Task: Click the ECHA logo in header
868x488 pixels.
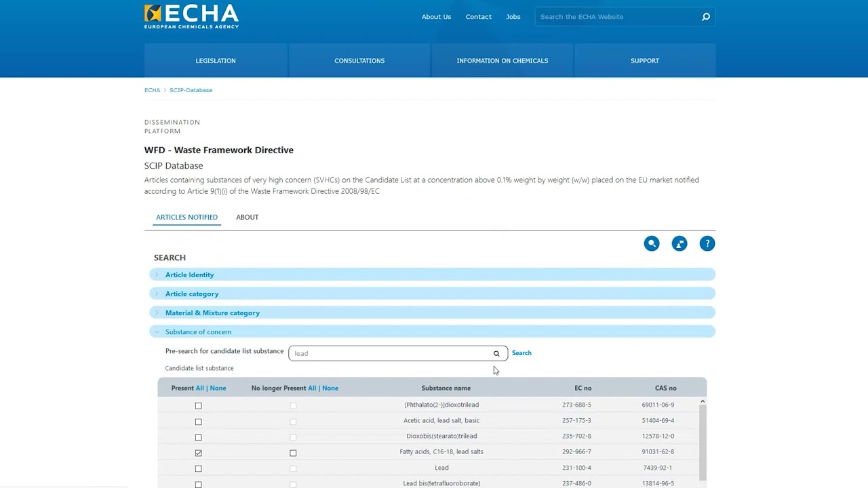Action: pyautogui.click(x=191, y=16)
